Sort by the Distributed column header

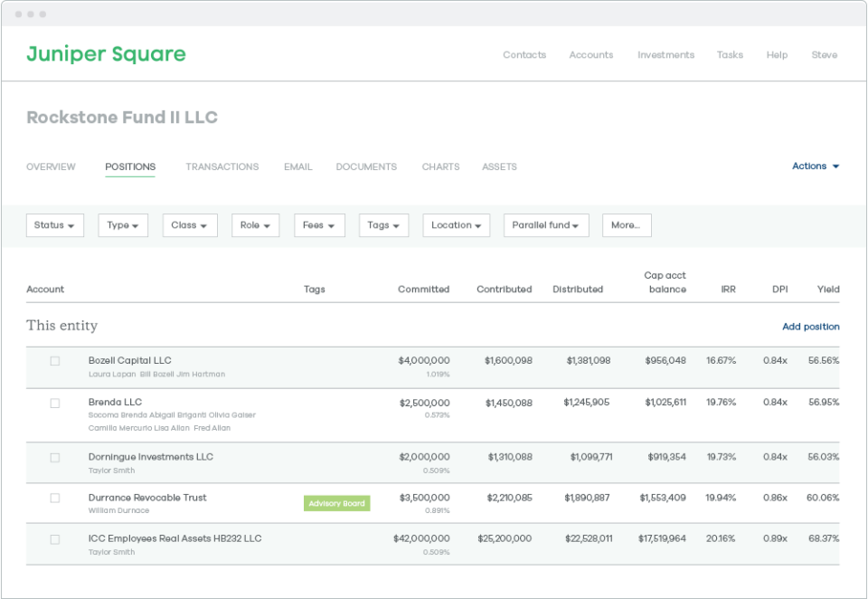point(578,290)
